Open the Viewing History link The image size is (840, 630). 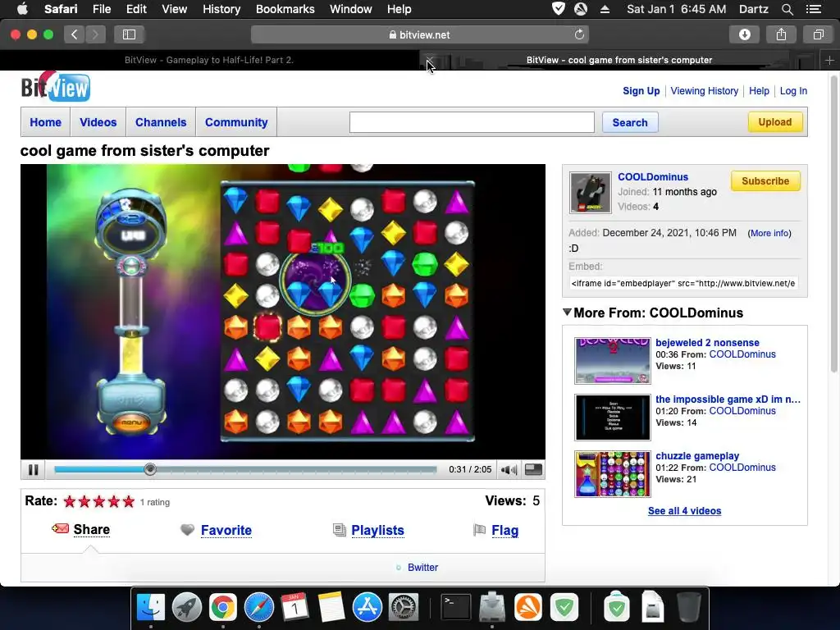[x=704, y=91]
